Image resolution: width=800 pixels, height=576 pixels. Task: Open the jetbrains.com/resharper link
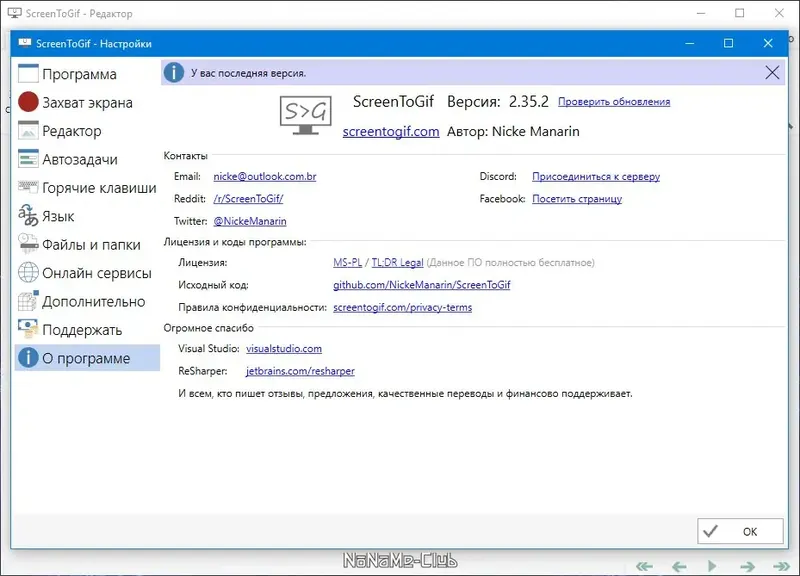pos(300,371)
